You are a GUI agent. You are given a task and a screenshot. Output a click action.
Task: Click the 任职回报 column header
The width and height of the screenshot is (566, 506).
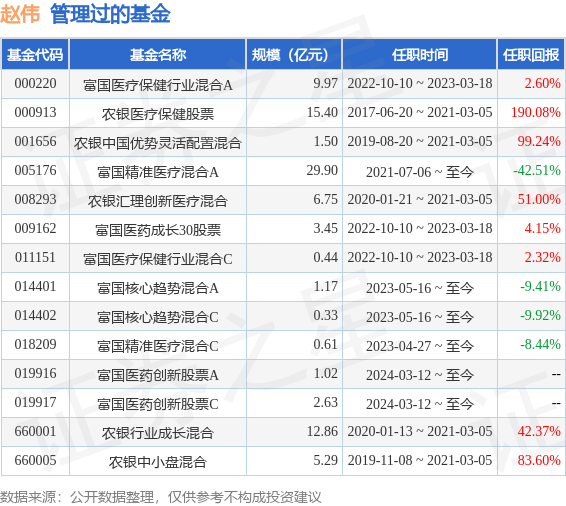click(x=531, y=55)
